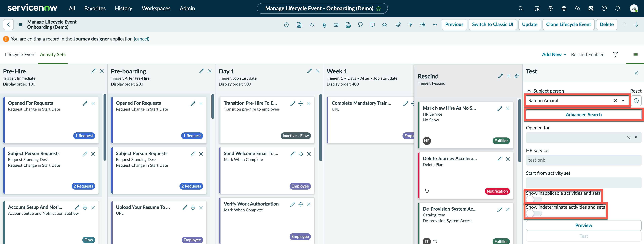Open the globe language selector icon
Viewport: 644px width, 244px height.
[x=564, y=9]
